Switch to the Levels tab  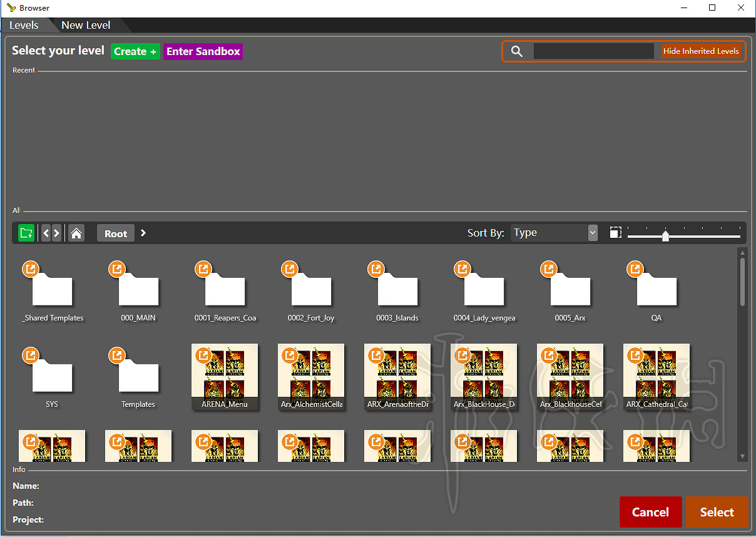(24, 25)
